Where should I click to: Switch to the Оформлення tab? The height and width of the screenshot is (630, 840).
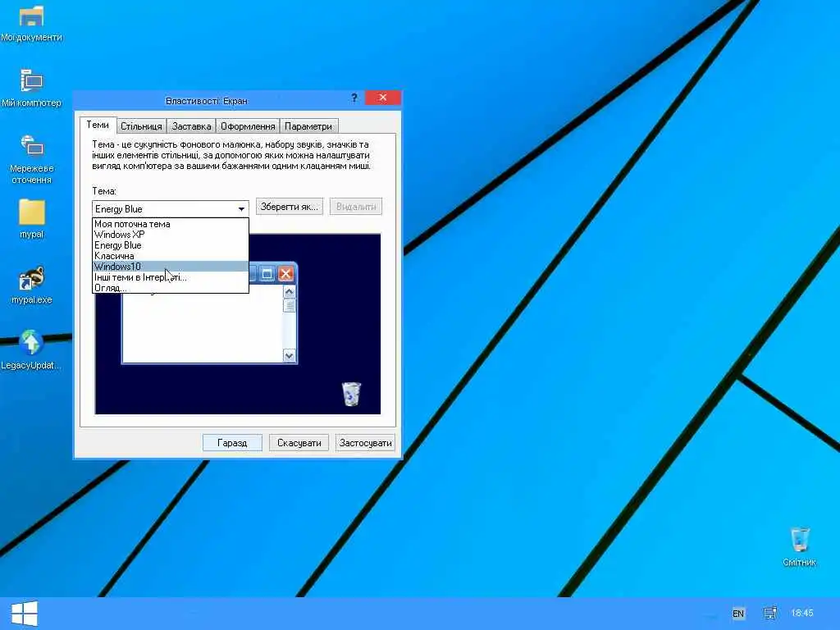click(248, 126)
